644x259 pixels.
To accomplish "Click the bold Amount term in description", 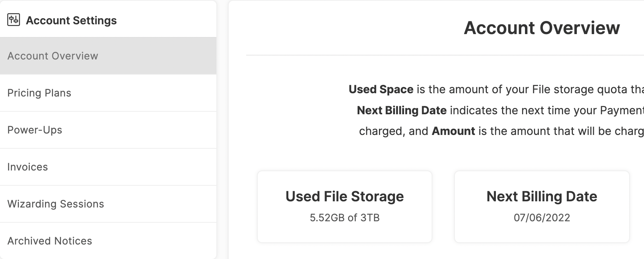I will (x=453, y=131).
